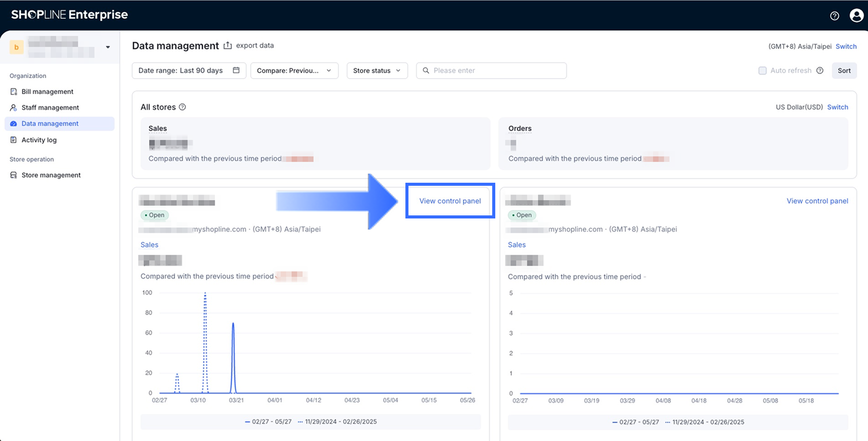Click the Sort button
The height and width of the screenshot is (441, 868).
tap(844, 70)
